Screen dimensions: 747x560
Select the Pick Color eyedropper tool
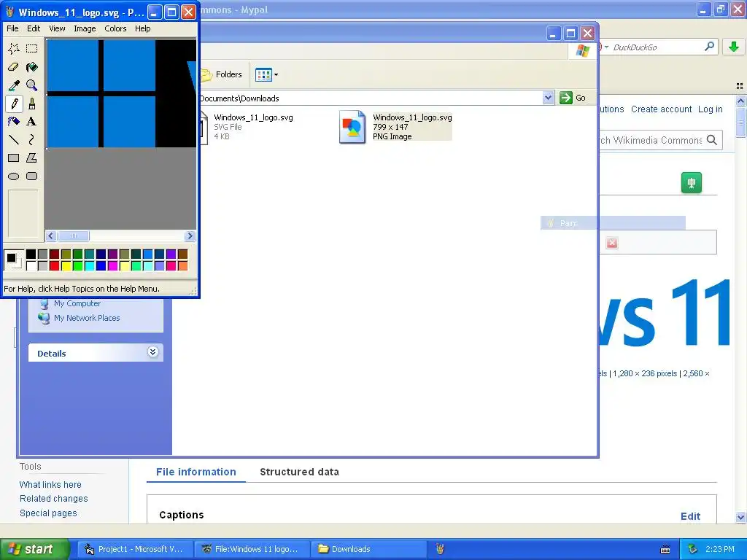click(x=14, y=85)
